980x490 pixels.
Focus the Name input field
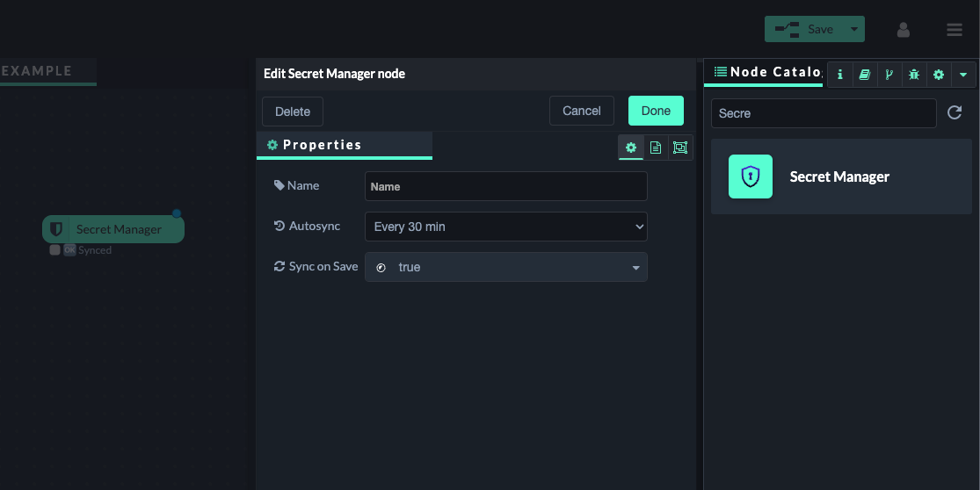(x=505, y=186)
